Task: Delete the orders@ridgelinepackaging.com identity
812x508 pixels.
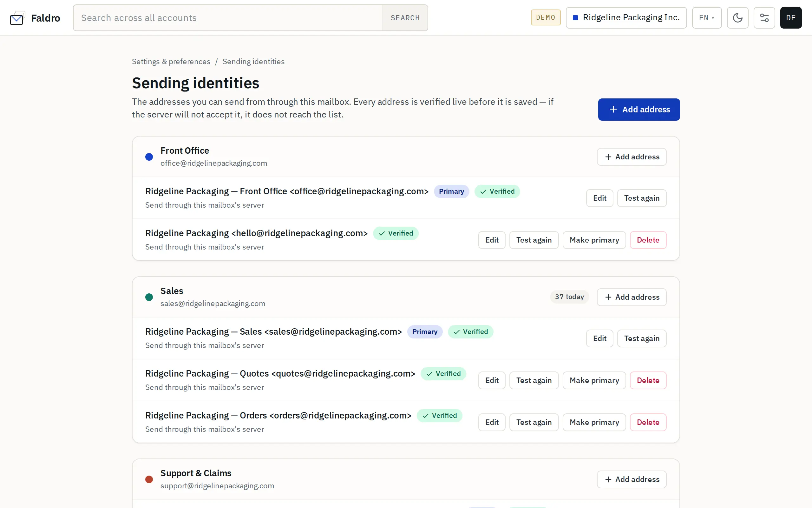Action: [x=648, y=422]
